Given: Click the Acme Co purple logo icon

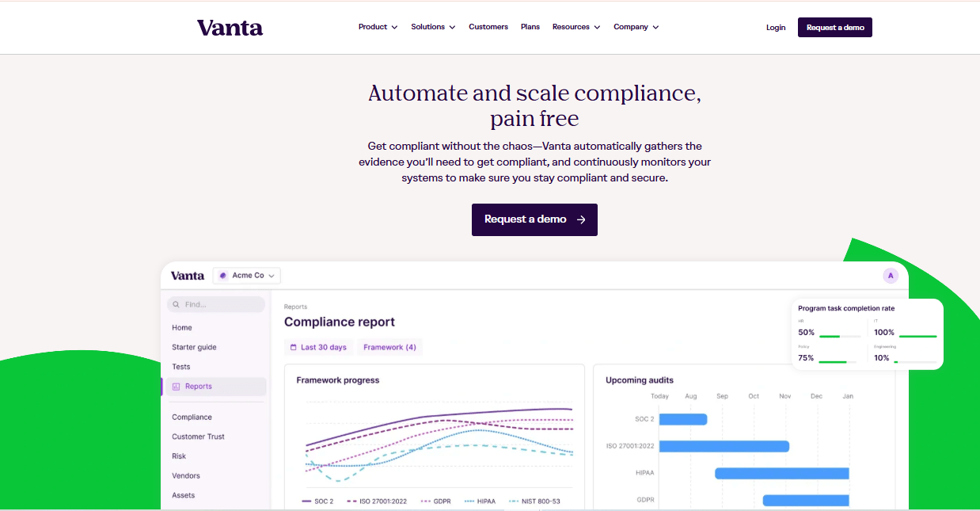Looking at the screenshot, I should click(x=223, y=276).
